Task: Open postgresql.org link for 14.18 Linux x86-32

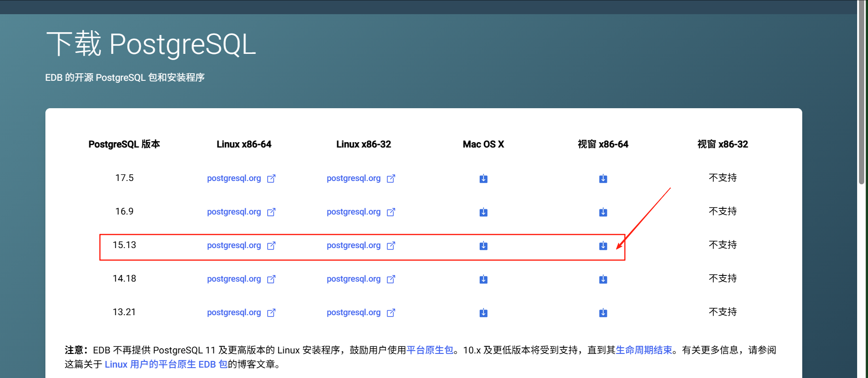Action: tap(361, 279)
